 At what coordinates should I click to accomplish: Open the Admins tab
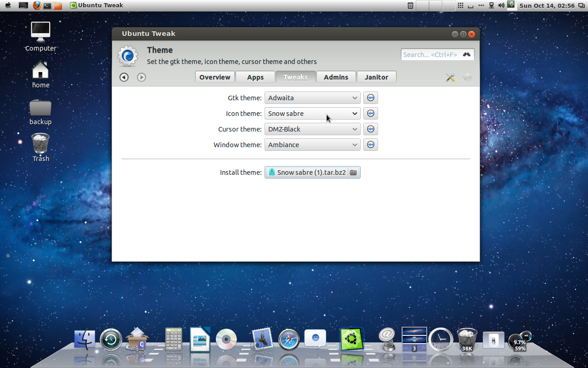coord(336,77)
